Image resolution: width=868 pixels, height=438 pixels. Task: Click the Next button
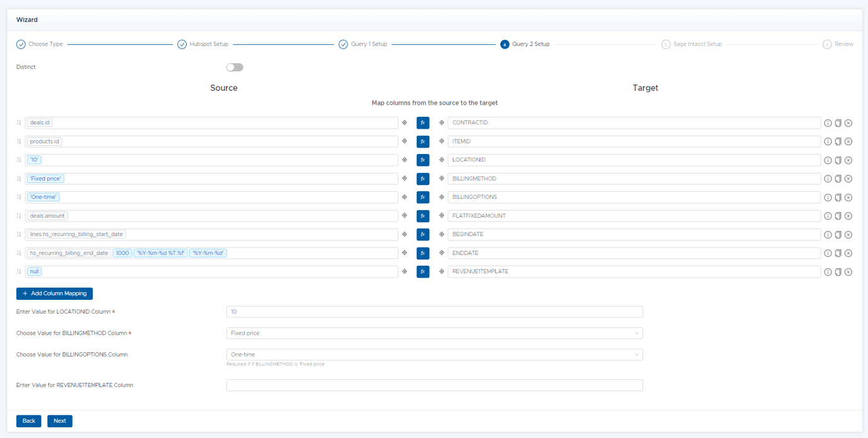[60, 421]
